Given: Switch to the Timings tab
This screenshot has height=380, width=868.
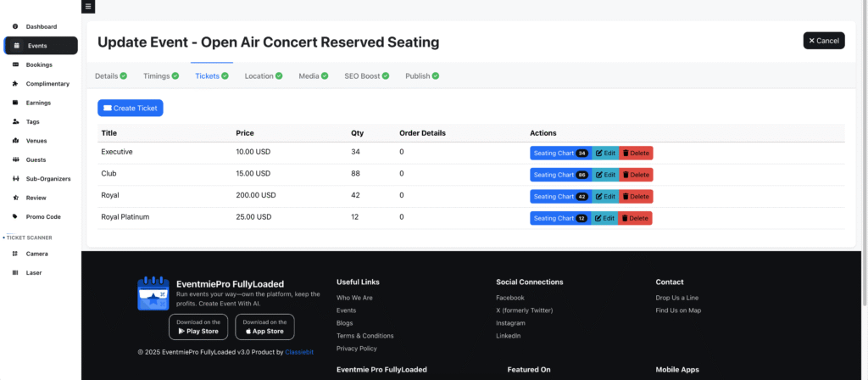Looking at the screenshot, I should 160,76.
